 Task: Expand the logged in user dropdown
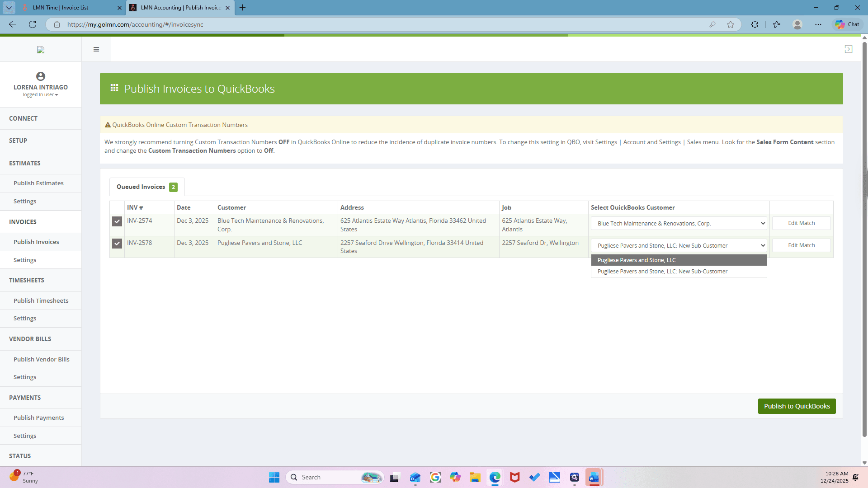41,95
